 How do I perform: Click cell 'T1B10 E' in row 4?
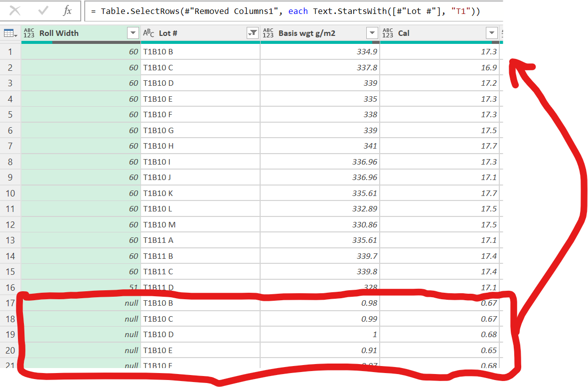pos(200,99)
